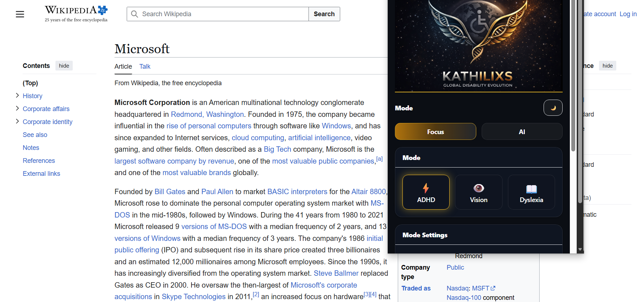Open Corporate identity contents link
The height and width of the screenshot is (302, 644).
[48, 122]
